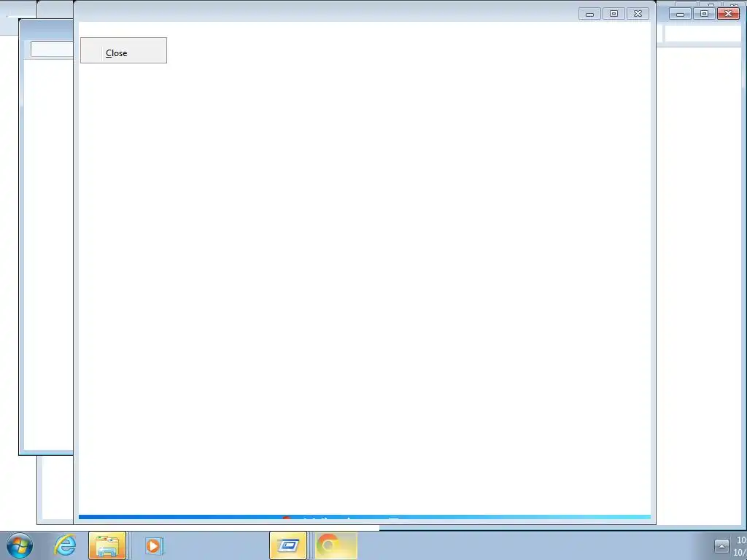
Task: Focus the text box in right background window
Action: tap(703, 34)
